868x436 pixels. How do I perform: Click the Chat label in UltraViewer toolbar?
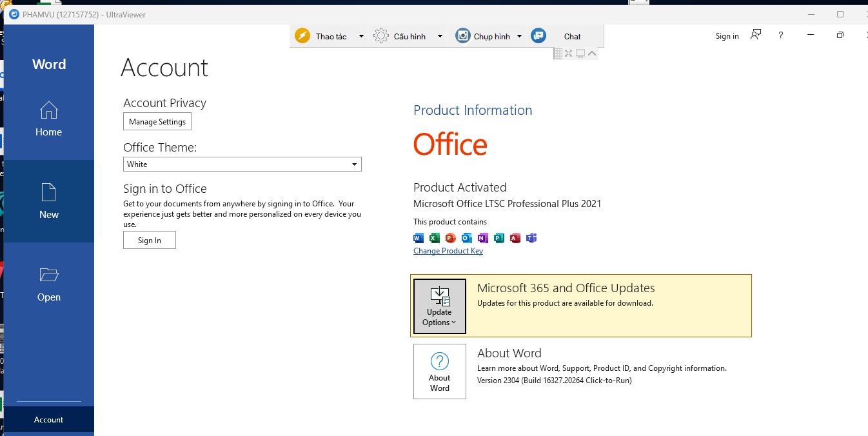573,36
